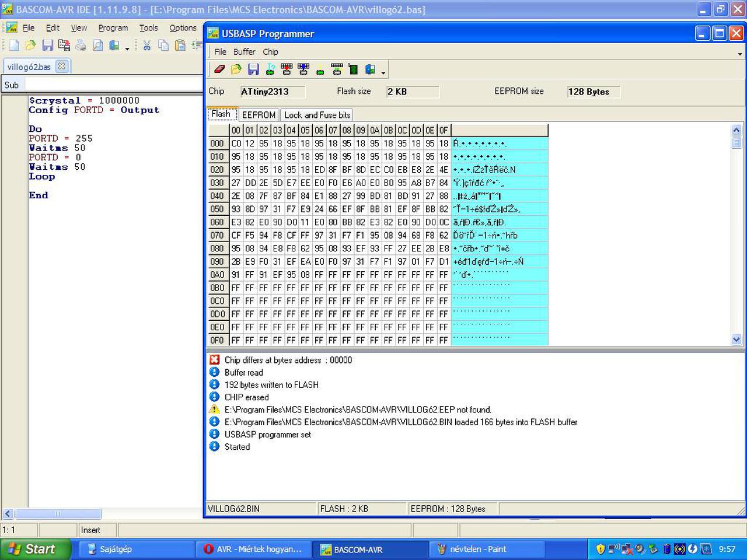
Task: Click 'VILLOGó2.BIN' in programmer status bar
Action: [x=234, y=509]
